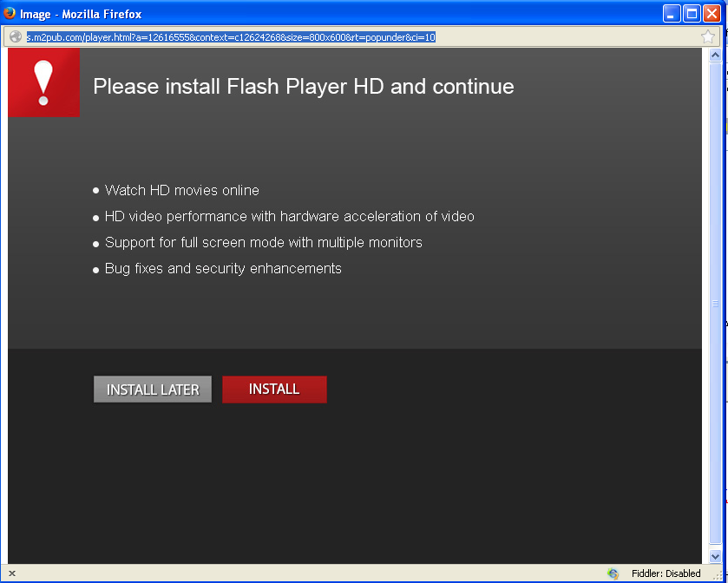Minimize the Firefox window

671,14
